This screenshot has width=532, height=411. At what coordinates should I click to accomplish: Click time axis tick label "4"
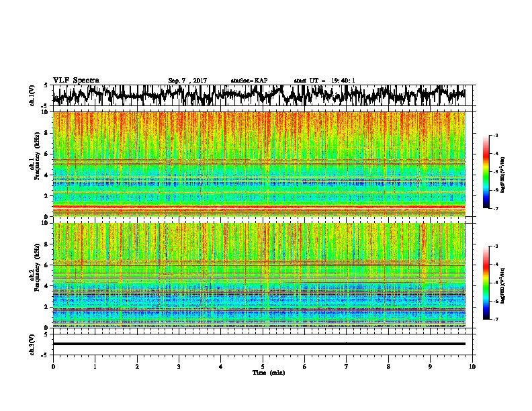click(221, 367)
